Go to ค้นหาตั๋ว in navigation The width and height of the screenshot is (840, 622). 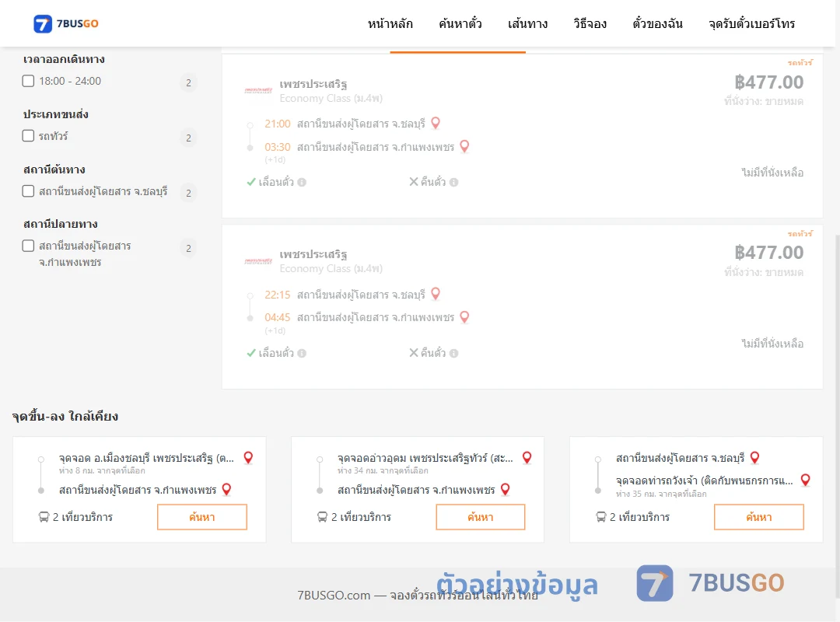click(460, 23)
